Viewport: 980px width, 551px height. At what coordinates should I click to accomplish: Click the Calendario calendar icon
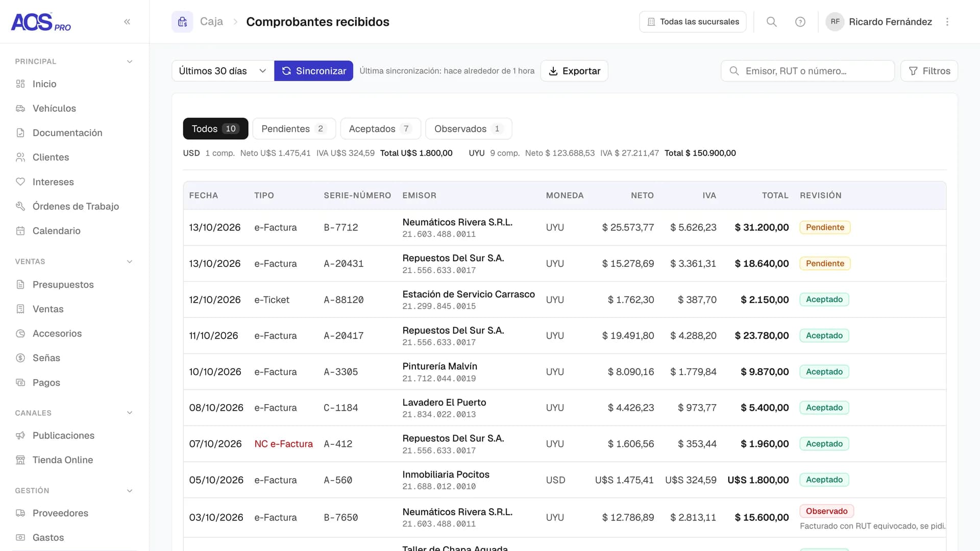20,231
